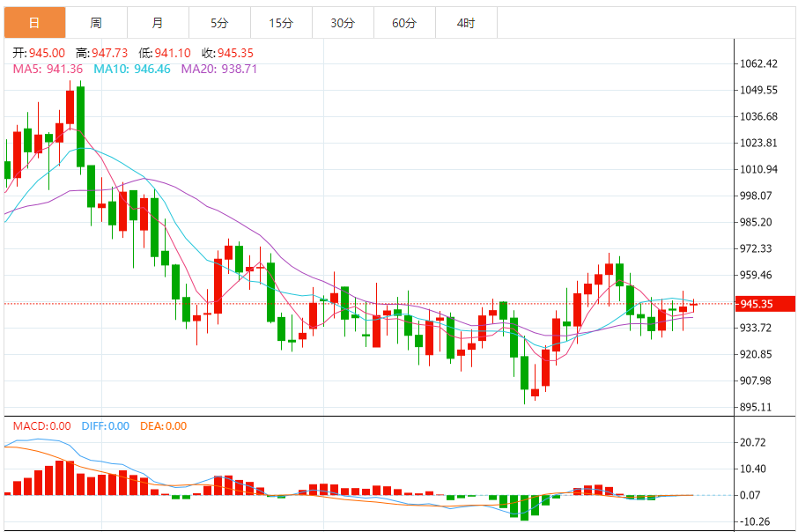Click the 1049.55 price axis label

pyautogui.click(x=759, y=90)
